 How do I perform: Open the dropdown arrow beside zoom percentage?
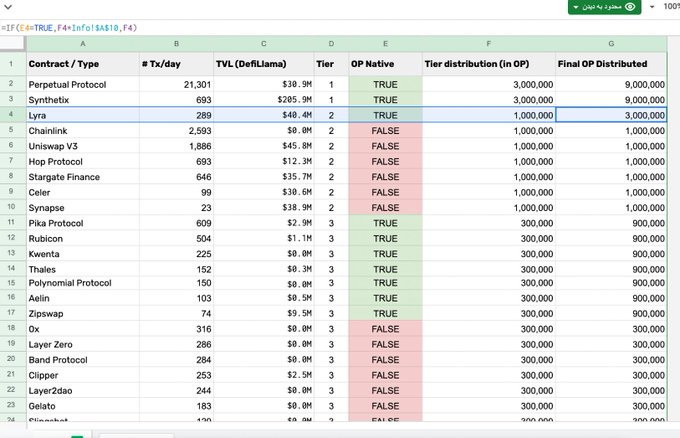(652, 7)
